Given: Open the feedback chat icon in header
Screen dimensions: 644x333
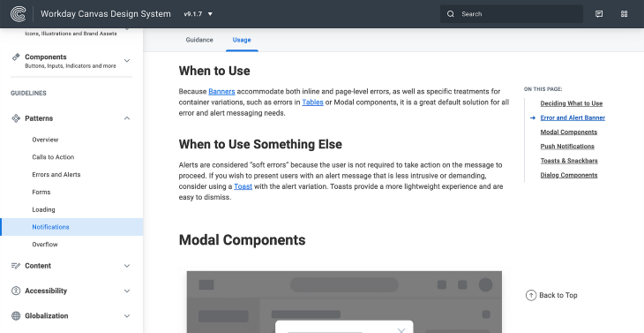Looking at the screenshot, I should [x=599, y=14].
